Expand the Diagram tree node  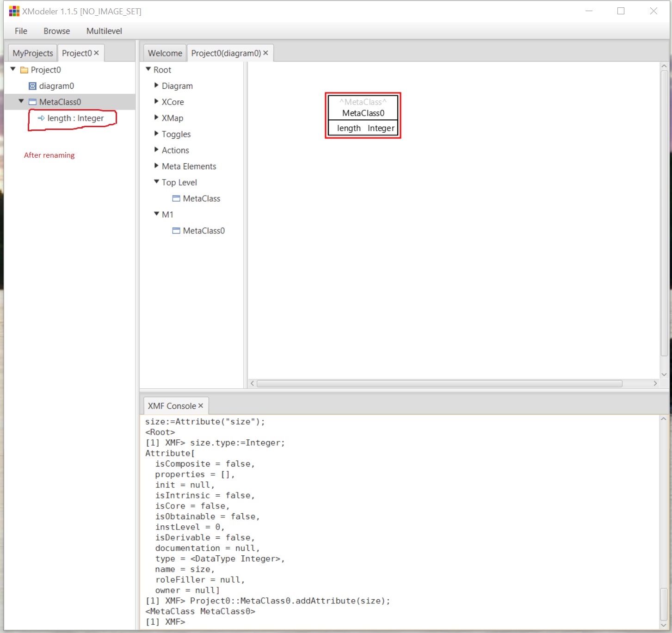156,85
